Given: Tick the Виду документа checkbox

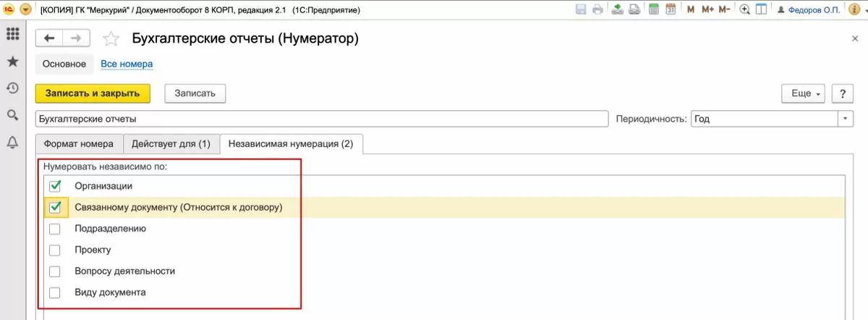Looking at the screenshot, I should [x=55, y=292].
